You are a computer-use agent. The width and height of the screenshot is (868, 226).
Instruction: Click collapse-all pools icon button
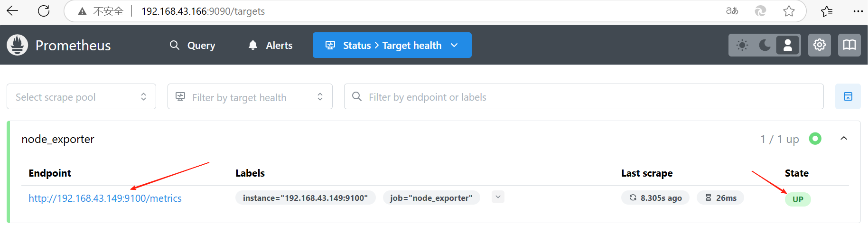pos(848,97)
